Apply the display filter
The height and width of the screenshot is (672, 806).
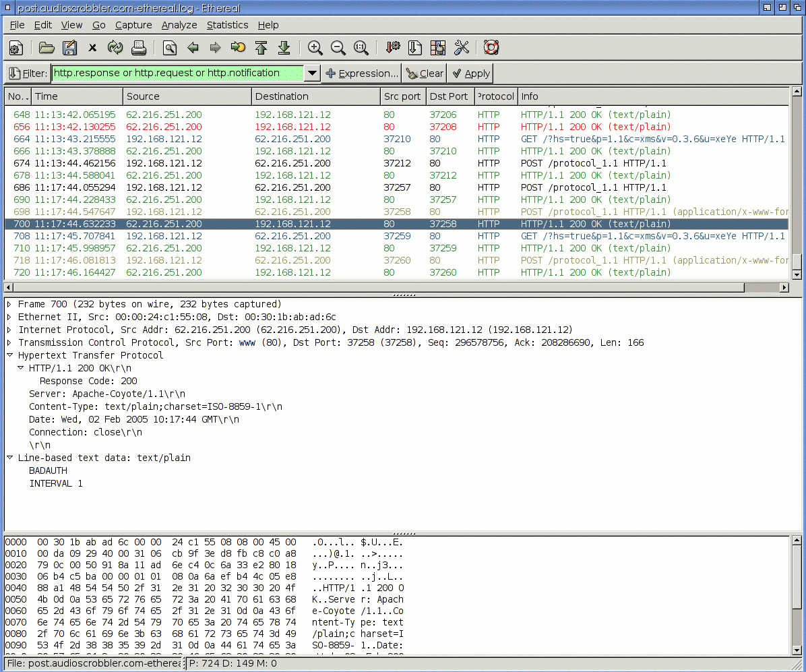point(470,73)
